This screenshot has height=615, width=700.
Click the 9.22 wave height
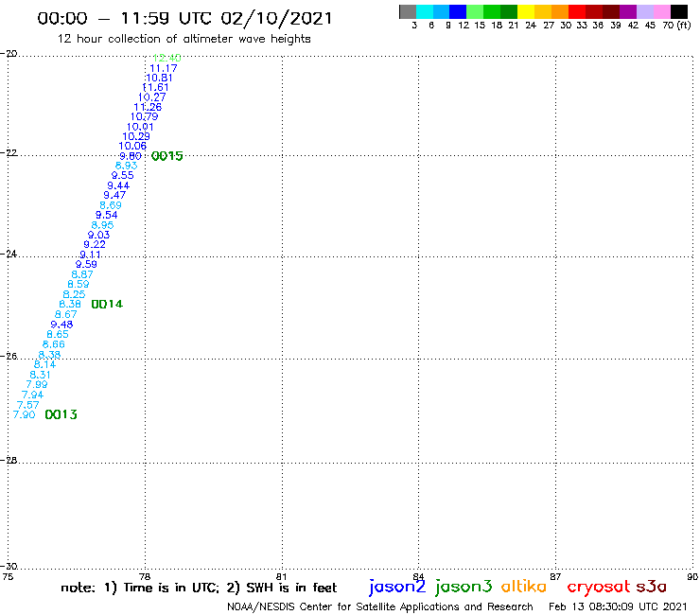coord(95,244)
